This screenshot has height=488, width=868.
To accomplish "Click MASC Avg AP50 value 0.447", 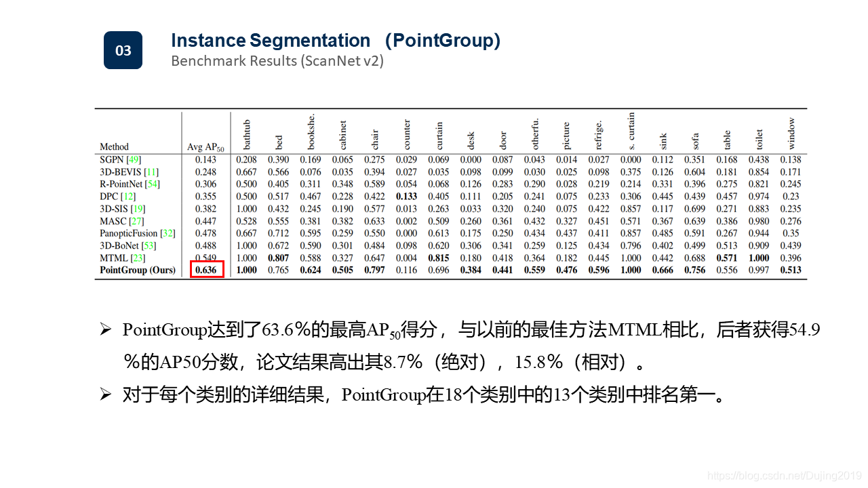I will [x=206, y=221].
